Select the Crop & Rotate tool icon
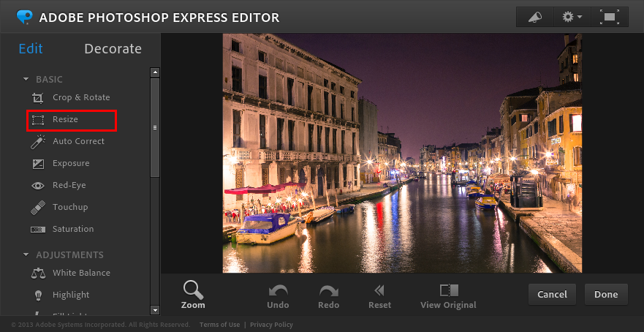This screenshot has height=332, width=644. (38, 98)
